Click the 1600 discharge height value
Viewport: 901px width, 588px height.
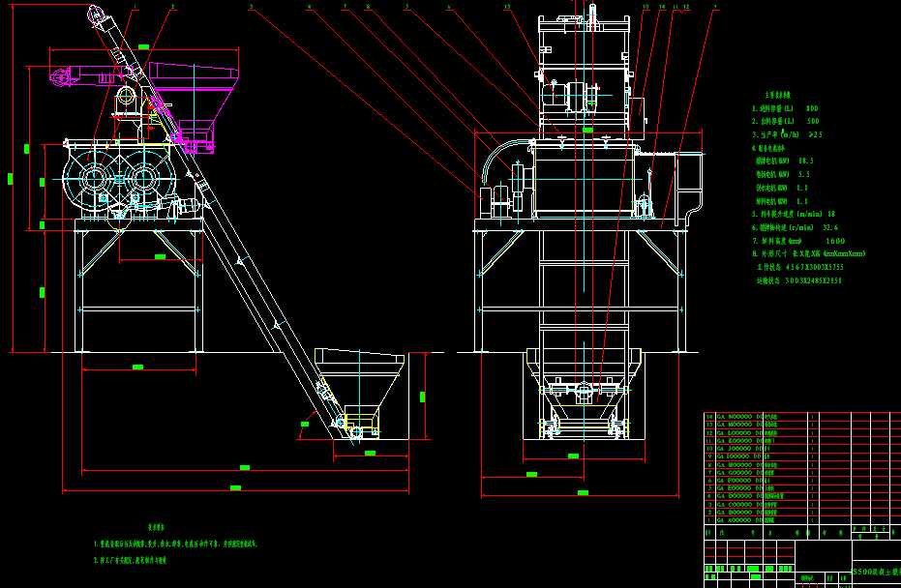[x=835, y=241]
